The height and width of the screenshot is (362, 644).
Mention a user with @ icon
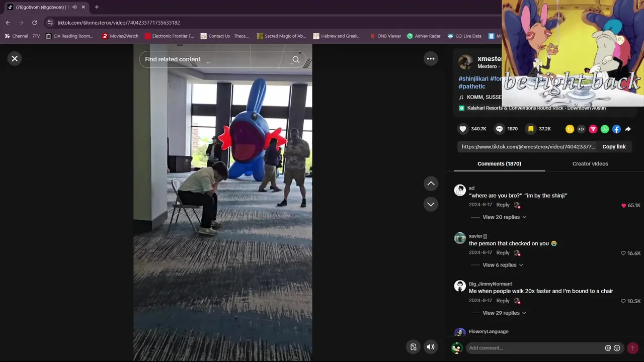click(x=608, y=348)
